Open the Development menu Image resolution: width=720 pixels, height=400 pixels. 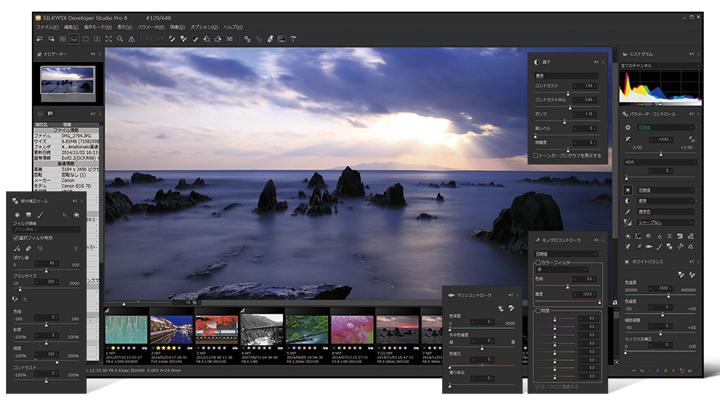177,28
